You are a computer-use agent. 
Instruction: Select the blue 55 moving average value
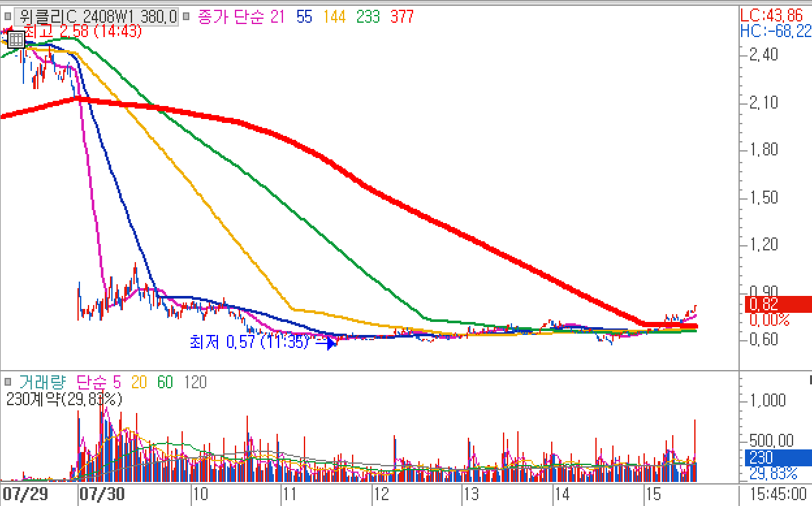tap(304, 17)
